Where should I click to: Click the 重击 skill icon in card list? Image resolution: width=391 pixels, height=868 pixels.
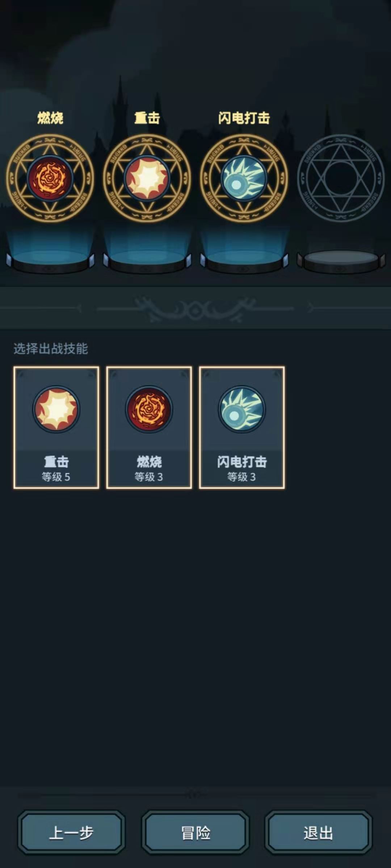point(56,409)
